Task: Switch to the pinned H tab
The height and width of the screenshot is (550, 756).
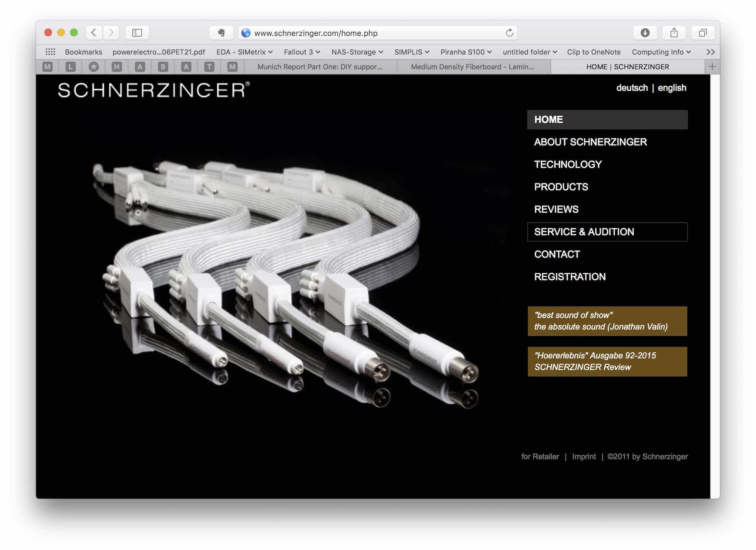Action: coord(117,67)
